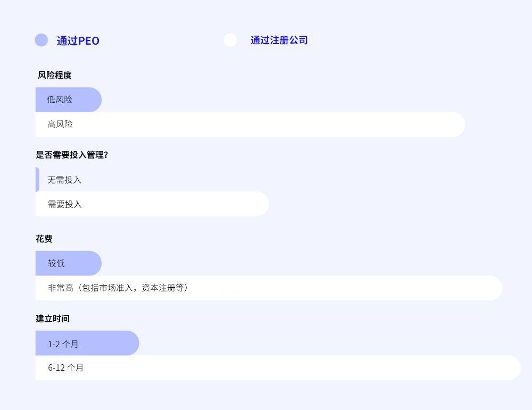Click the 非常高（包括市场准入，资本注册等）text

pos(118,288)
